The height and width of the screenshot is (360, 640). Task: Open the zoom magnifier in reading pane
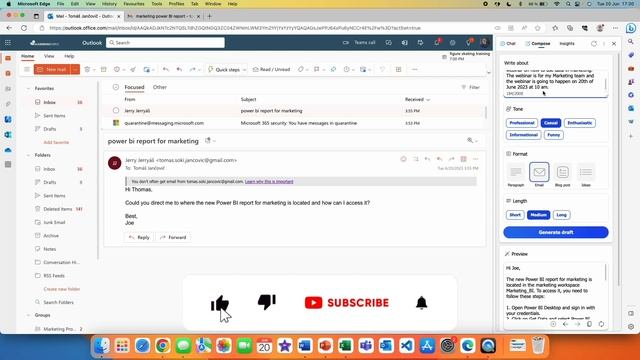[x=470, y=140]
